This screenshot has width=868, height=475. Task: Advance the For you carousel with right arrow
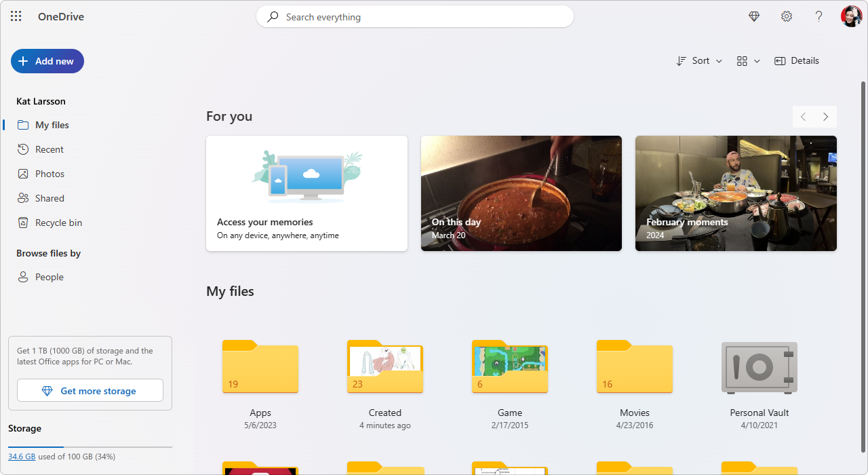pyautogui.click(x=825, y=116)
